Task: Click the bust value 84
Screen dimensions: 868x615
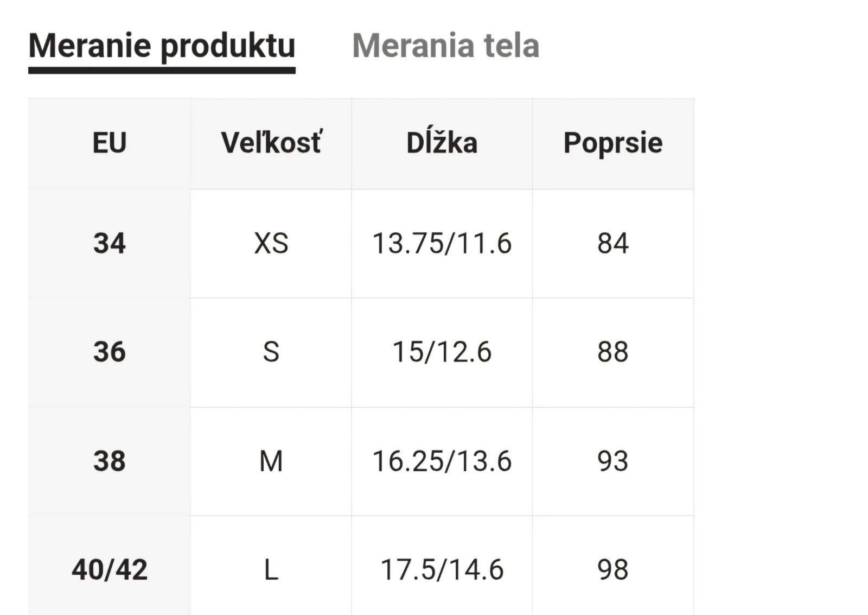Action: click(x=613, y=243)
